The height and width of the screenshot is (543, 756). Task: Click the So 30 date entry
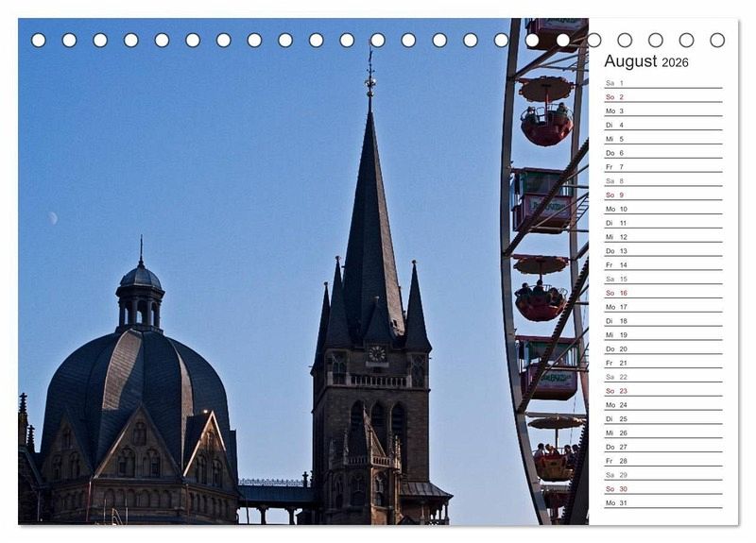662,489
